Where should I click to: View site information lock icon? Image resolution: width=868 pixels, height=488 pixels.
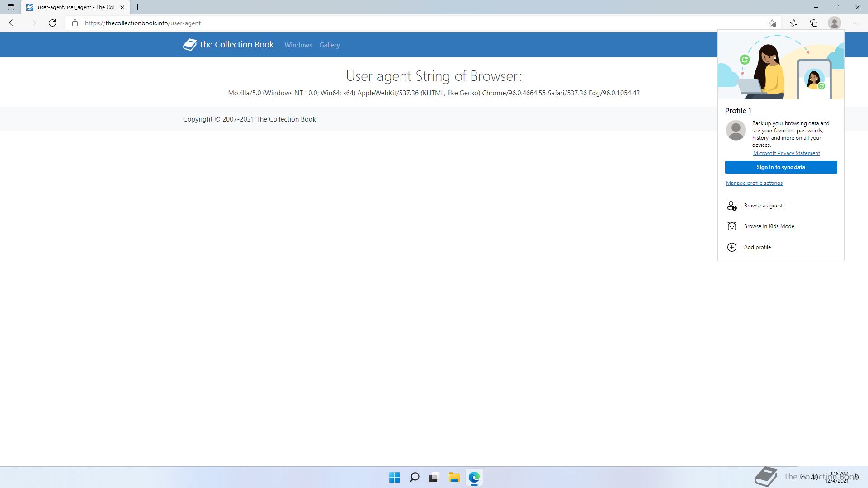pyautogui.click(x=75, y=23)
